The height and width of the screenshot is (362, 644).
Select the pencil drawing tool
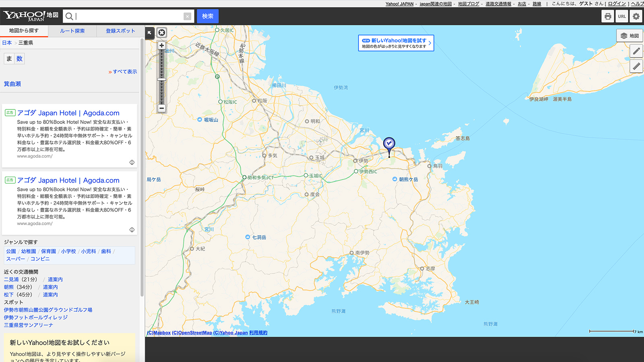636,51
